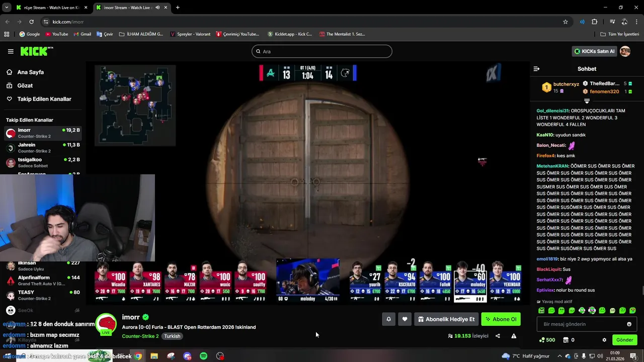Click the heart follow icon
The image size is (644, 362).
point(405,319)
